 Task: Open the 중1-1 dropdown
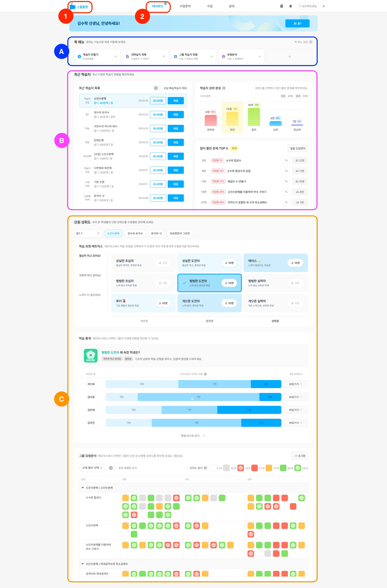[x=88, y=234]
